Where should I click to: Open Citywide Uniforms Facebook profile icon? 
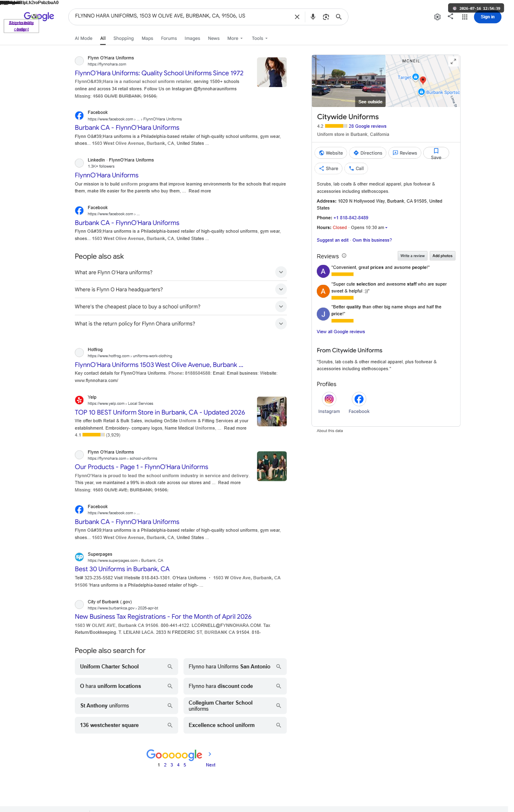359,399
